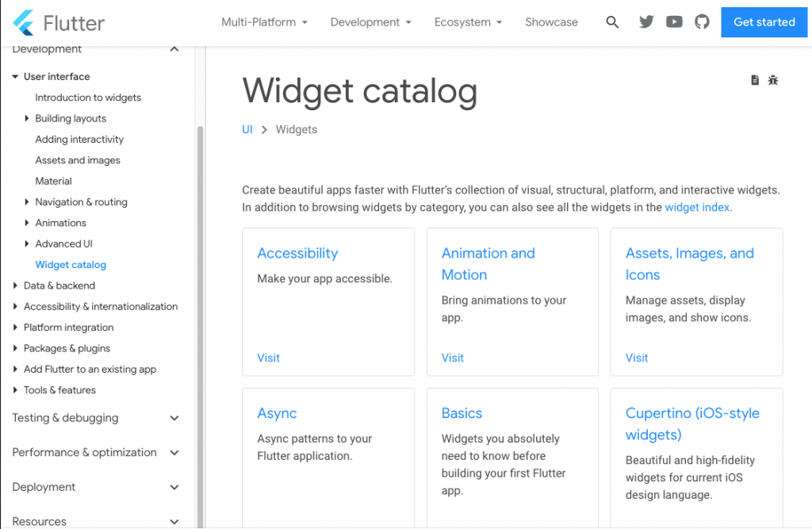Expand the Navigation & routing item

pyautogui.click(x=27, y=202)
